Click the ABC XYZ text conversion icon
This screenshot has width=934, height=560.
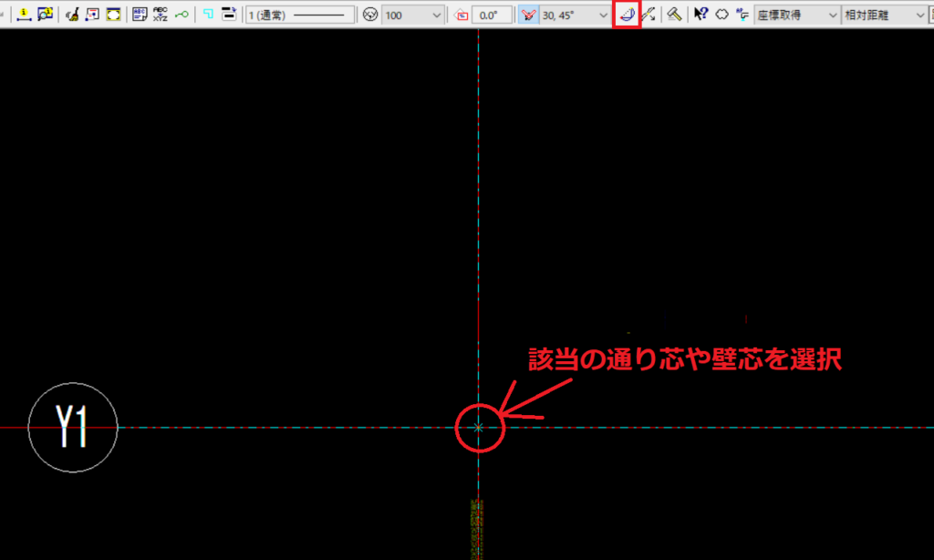click(161, 15)
